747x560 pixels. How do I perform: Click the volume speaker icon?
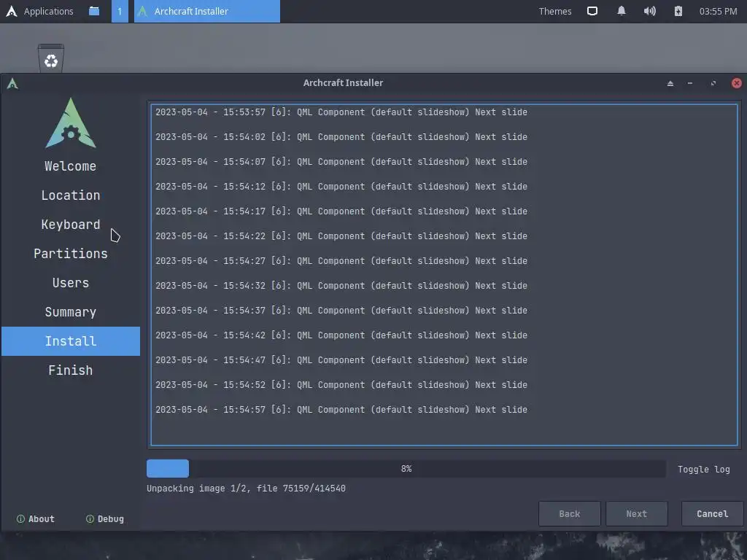(650, 11)
